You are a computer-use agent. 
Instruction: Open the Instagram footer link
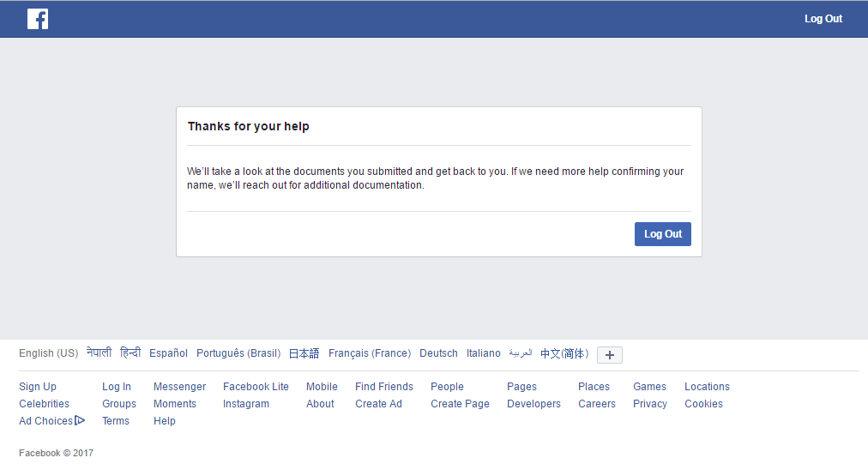pos(246,404)
